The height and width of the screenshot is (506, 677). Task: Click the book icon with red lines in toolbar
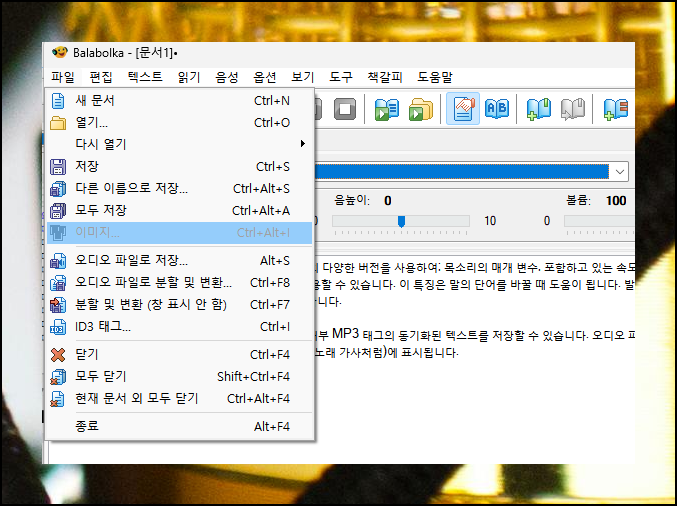(x=616, y=109)
